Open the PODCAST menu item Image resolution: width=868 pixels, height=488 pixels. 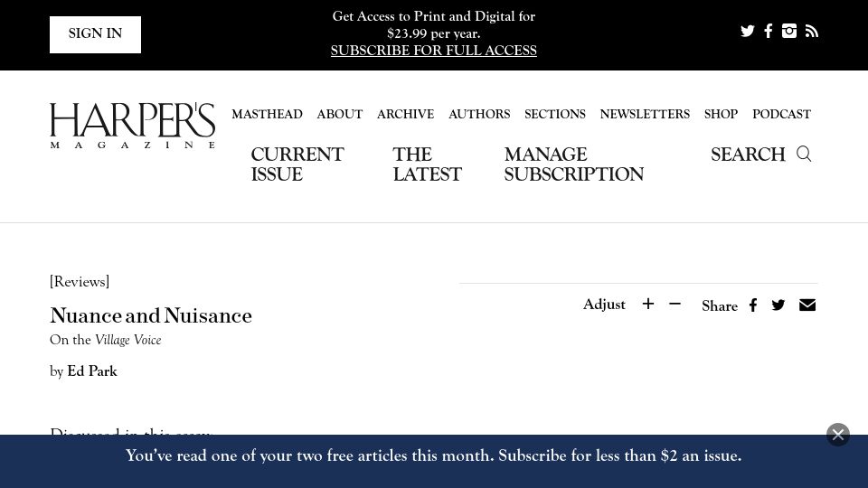pos(781,114)
